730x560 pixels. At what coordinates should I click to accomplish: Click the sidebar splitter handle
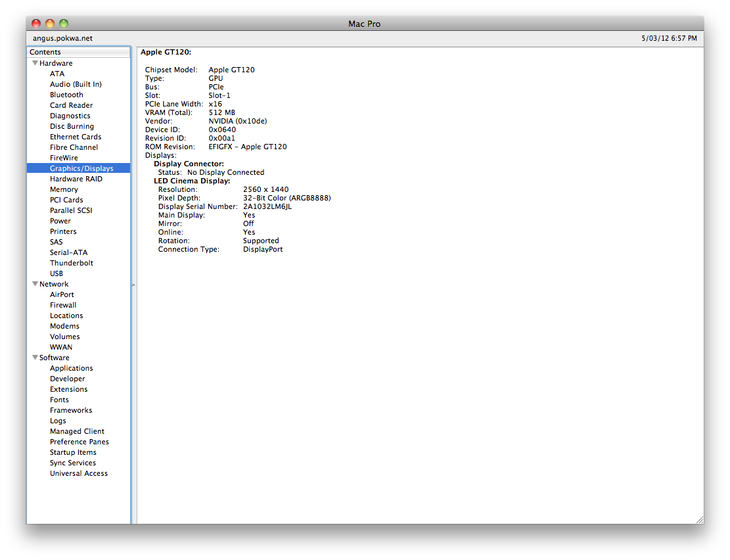[x=133, y=285]
